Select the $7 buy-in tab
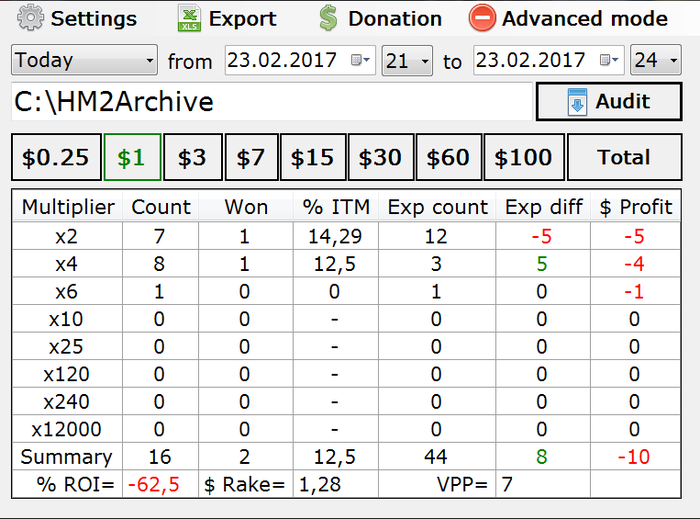The height and width of the screenshot is (519, 700). click(x=251, y=157)
